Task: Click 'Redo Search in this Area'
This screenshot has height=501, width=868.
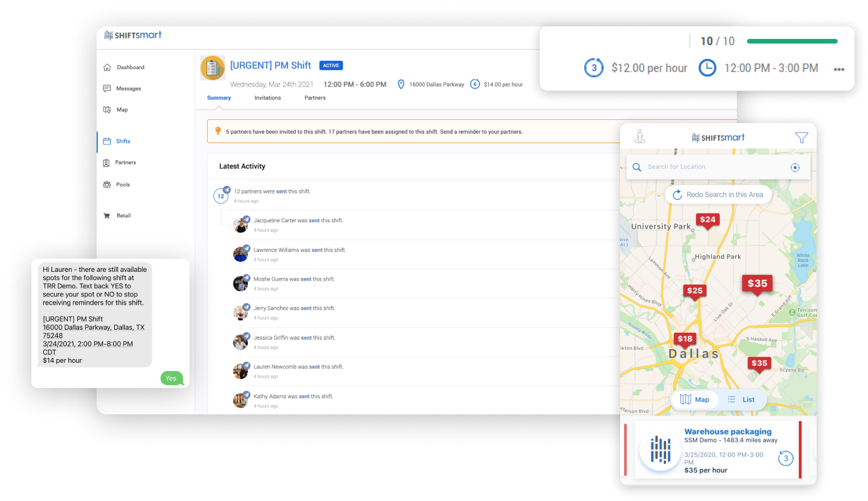Action: click(x=718, y=195)
